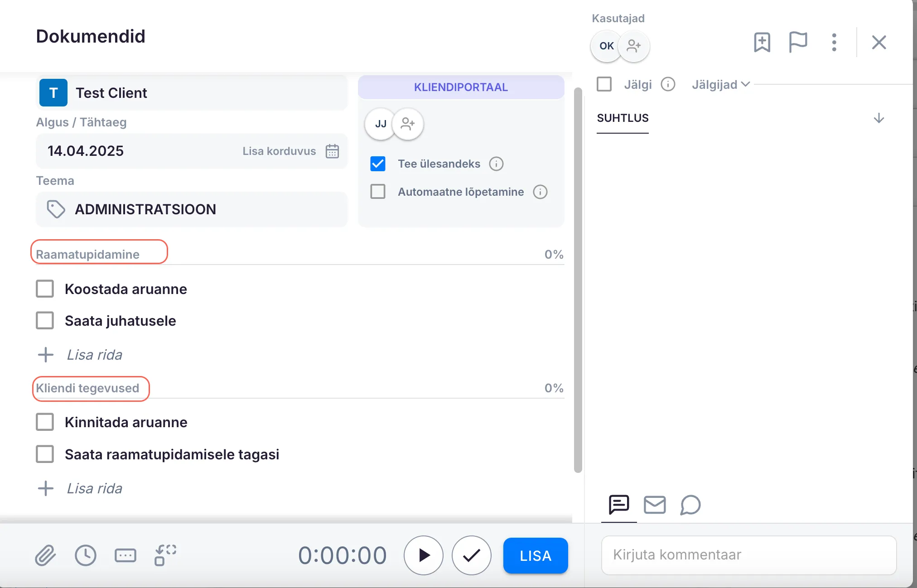This screenshot has width=917, height=588.
Task: Click the down arrow beside SUHTLUS
Action: tap(878, 118)
